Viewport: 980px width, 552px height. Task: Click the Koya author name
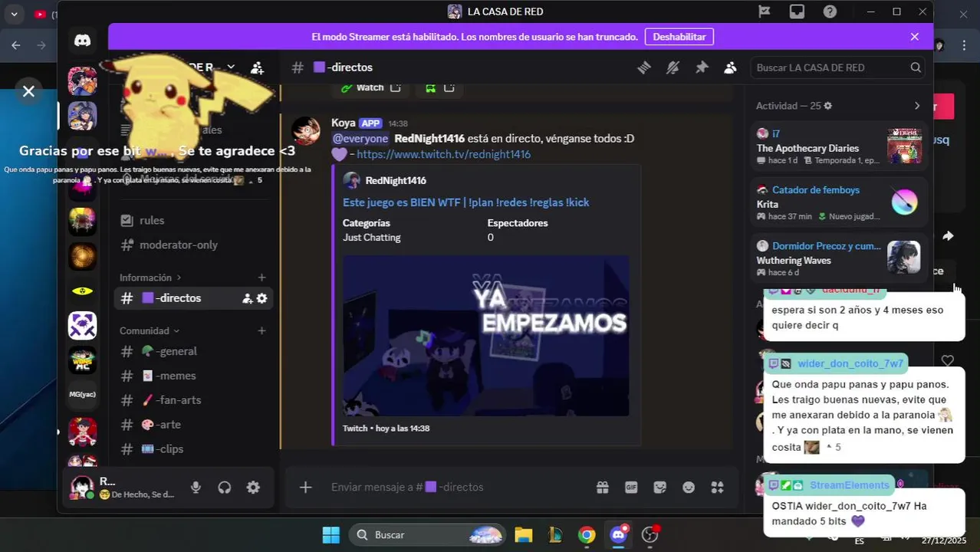pyautogui.click(x=343, y=123)
